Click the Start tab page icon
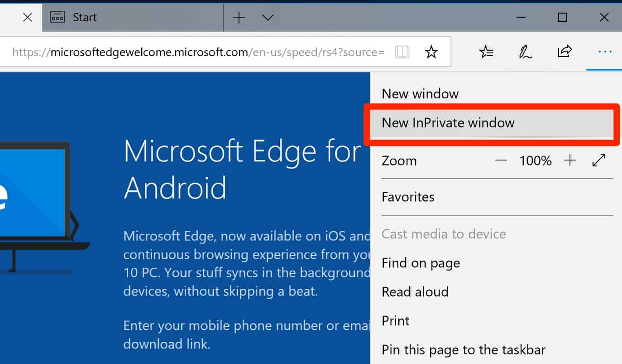The width and height of the screenshot is (622, 364). click(57, 18)
